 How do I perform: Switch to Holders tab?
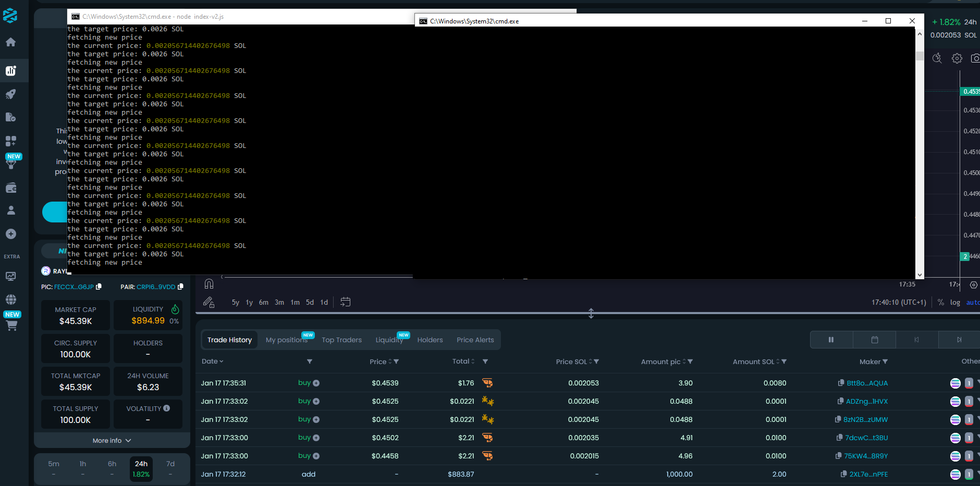(430, 340)
